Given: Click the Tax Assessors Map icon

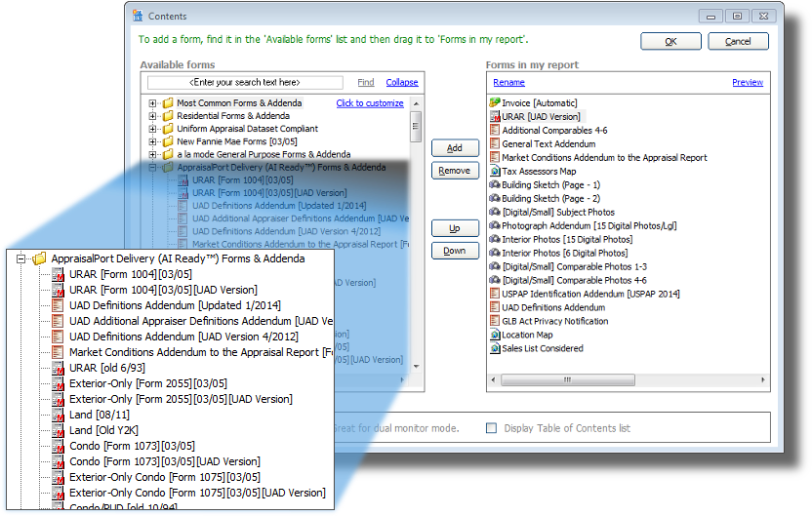Looking at the screenshot, I should [495, 171].
